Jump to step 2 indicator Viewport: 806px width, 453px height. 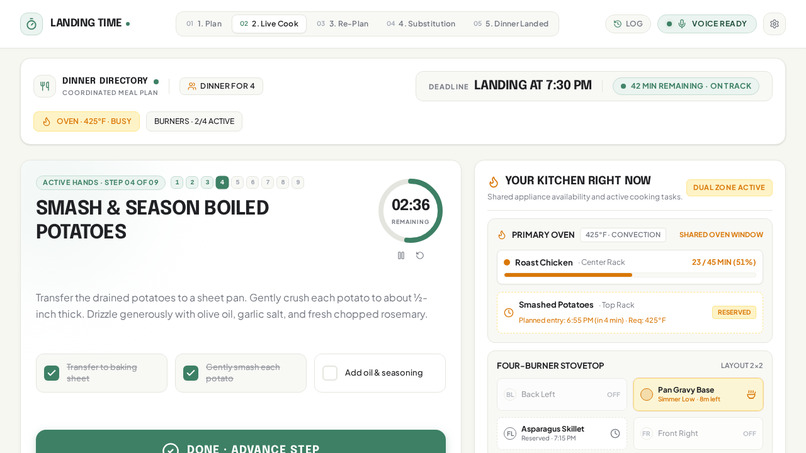coord(192,182)
